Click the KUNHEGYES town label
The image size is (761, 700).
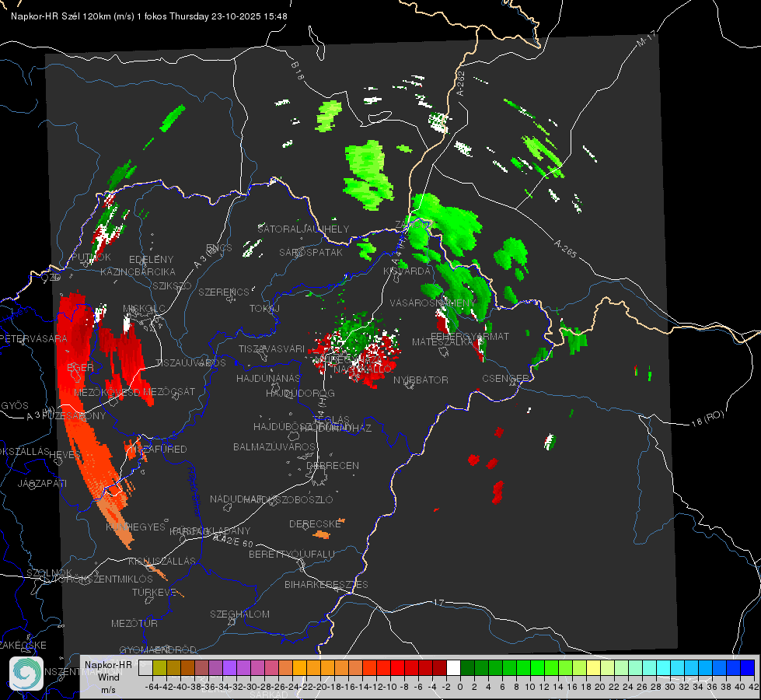pyautogui.click(x=135, y=527)
